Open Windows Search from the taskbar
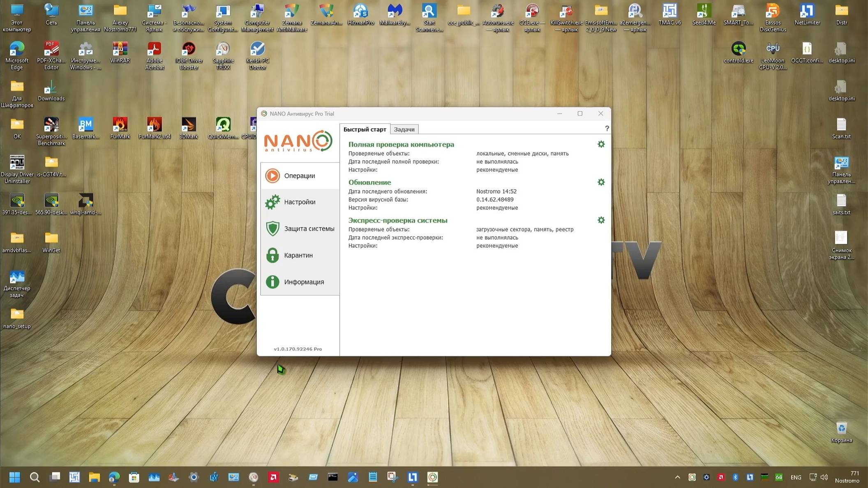Viewport: 868px width, 488px height. (35, 477)
